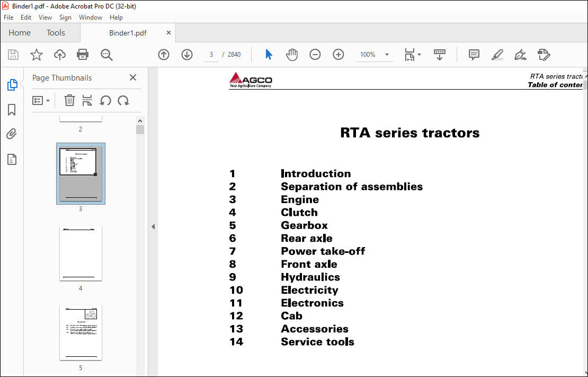Click the 'Front axle' contents entry

tap(309, 264)
